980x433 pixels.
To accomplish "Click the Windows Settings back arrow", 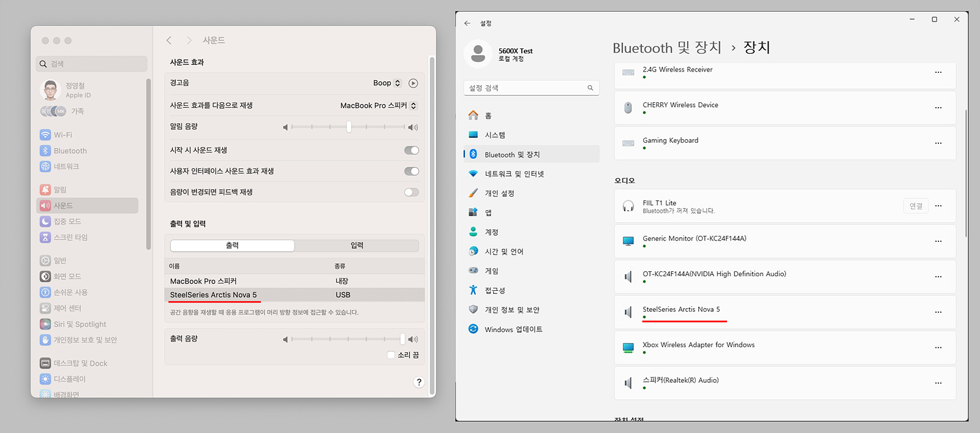I will pyautogui.click(x=467, y=23).
